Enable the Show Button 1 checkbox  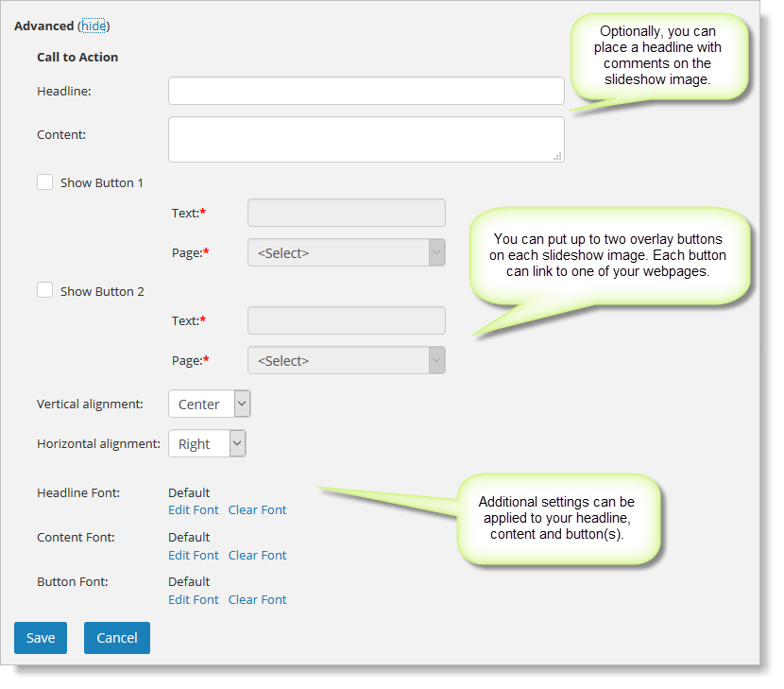point(45,182)
